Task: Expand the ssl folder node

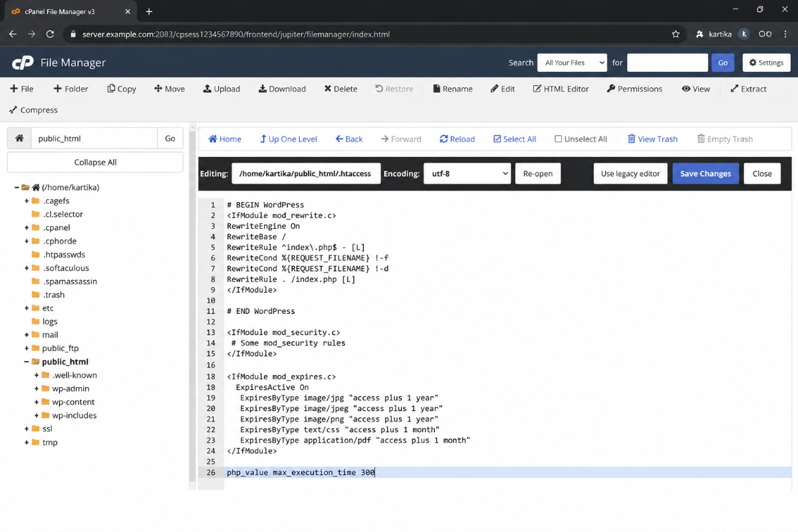Action: (x=27, y=429)
